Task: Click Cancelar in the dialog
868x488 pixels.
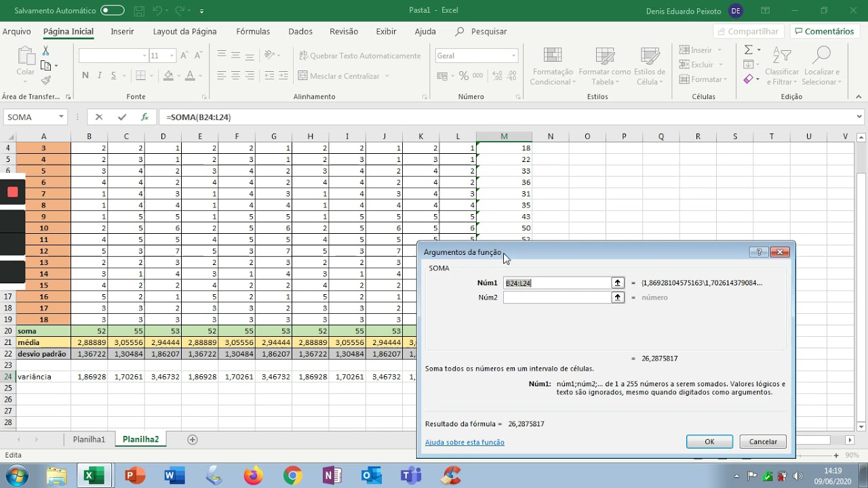Action: [763, 441]
